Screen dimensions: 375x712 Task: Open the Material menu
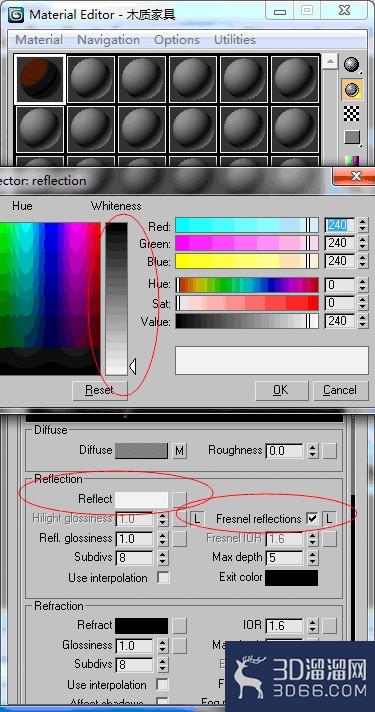(x=39, y=40)
